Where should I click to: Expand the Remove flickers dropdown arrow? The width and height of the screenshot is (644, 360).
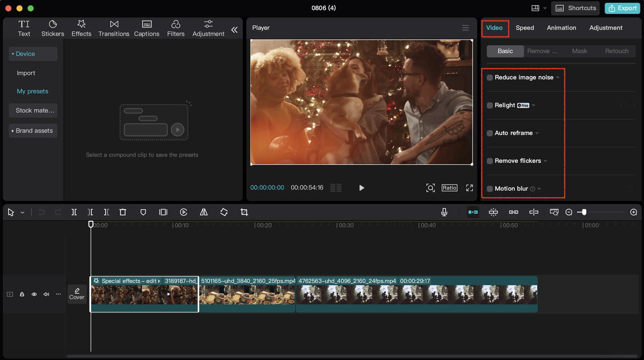click(x=545, y=161)
